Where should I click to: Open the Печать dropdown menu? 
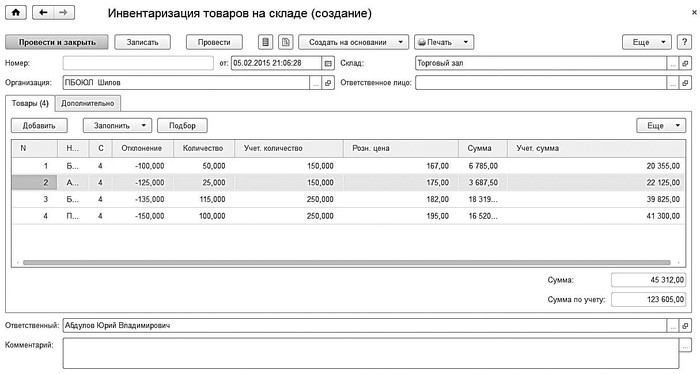(444, 42)
